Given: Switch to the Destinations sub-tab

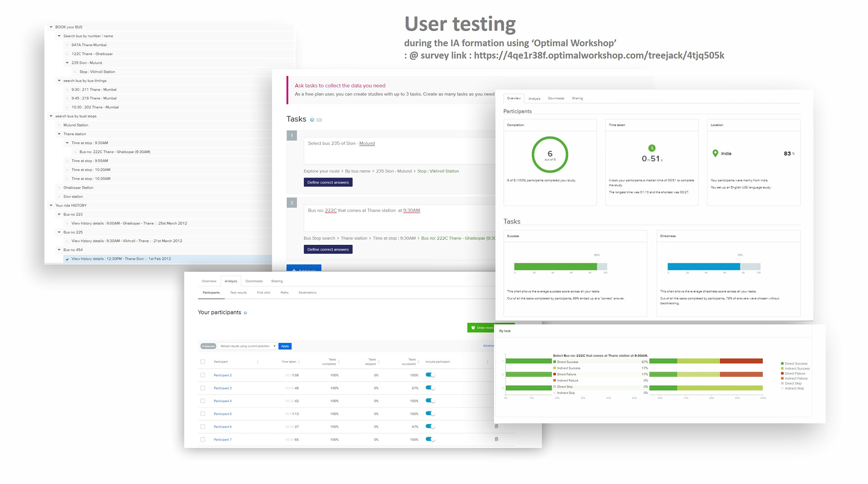Looking at the screenshot, I should point(307,293).
